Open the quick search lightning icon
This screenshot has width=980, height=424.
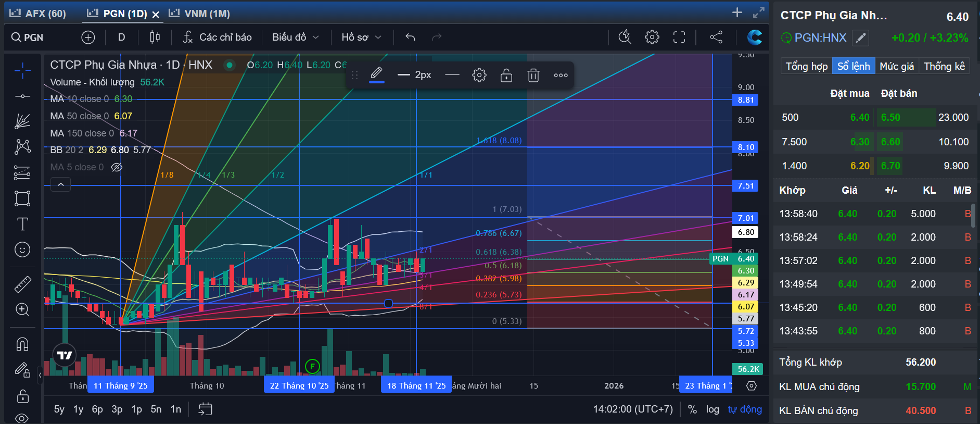(625, 37)
